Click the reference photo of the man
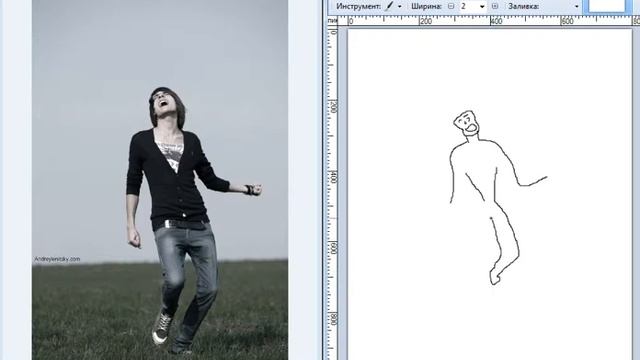The width and height of the screenshot is (640, 360). pyautogui.click(x=160, y=180)
